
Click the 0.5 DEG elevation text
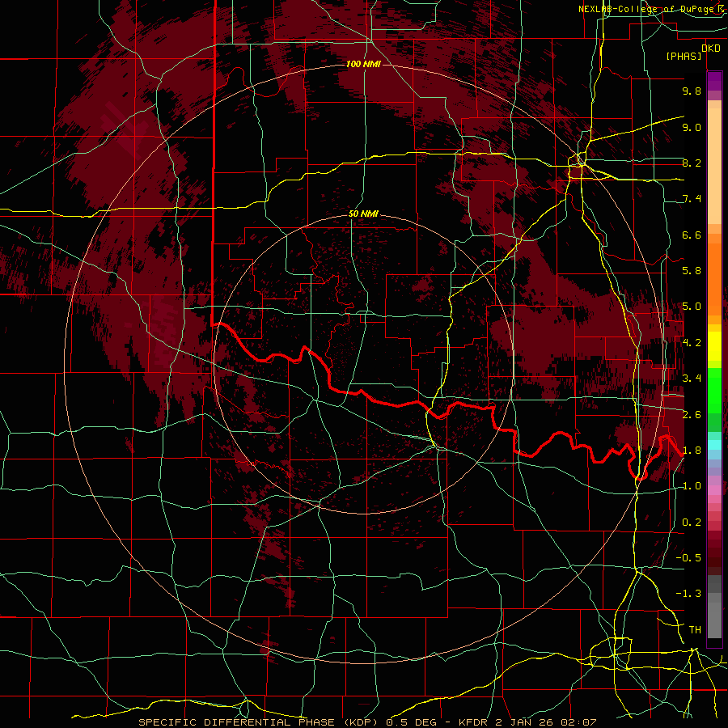[412, 722]
